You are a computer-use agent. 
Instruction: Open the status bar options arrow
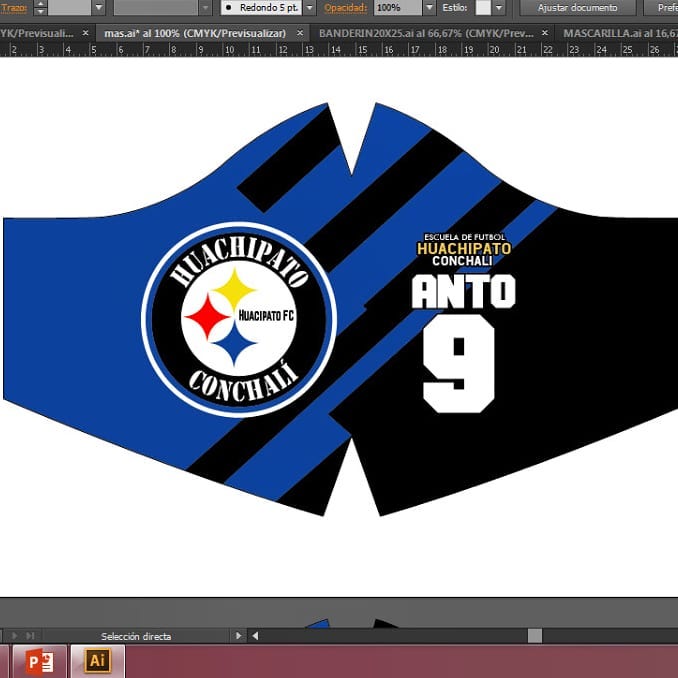tap(238, 636)
